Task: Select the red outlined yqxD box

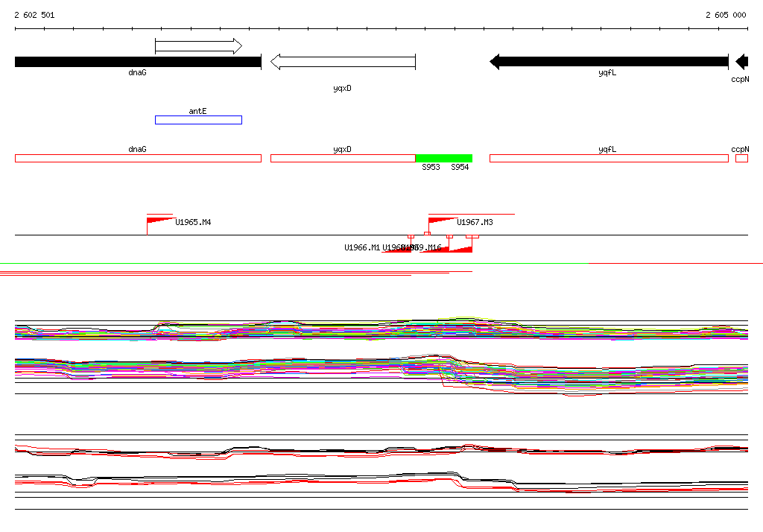Action: click(x=343, y=158)
